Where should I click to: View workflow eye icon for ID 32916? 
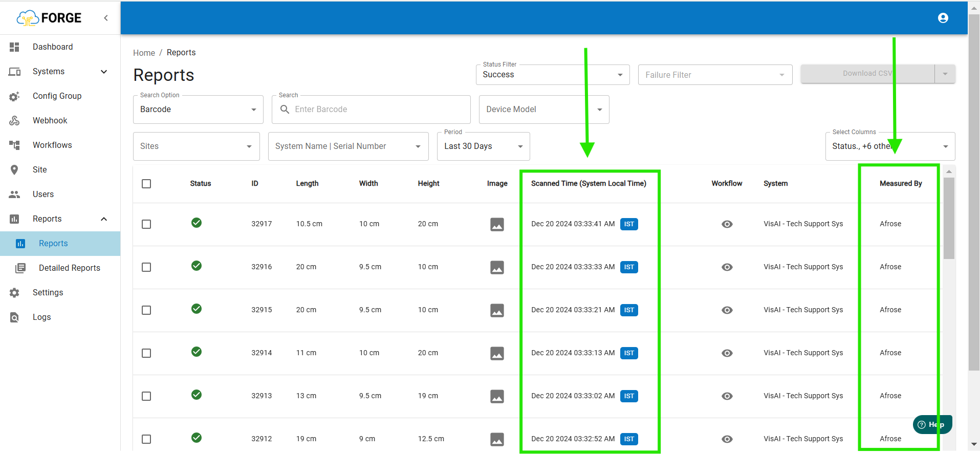click(727, 267)
